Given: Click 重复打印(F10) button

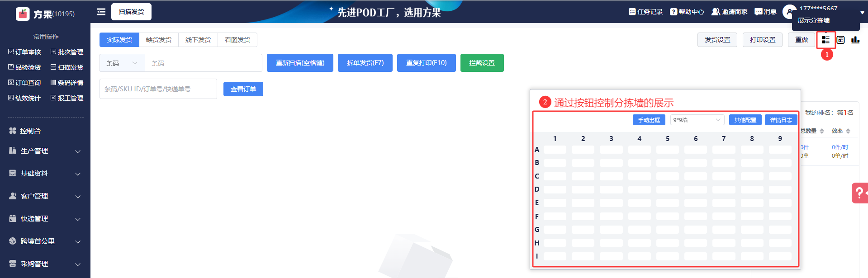Looking at the screenshot, I should point(426,63).
